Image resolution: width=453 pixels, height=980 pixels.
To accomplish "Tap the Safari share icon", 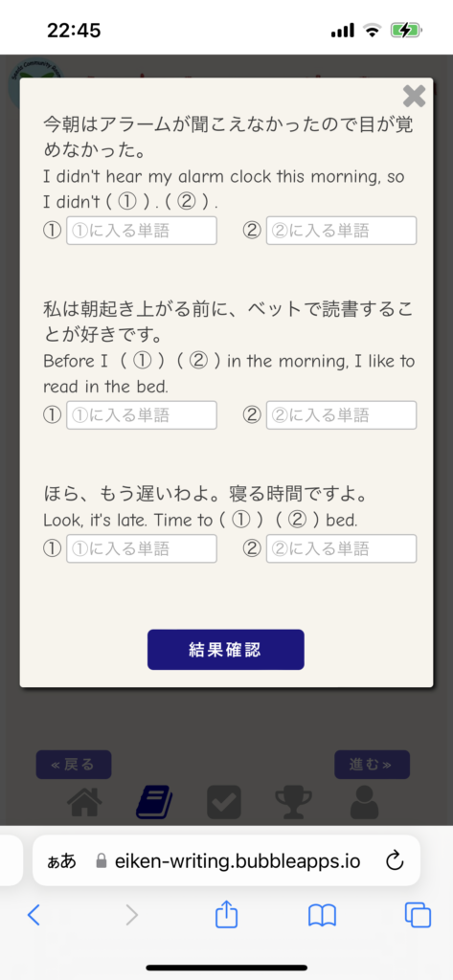I will (226, 915).
